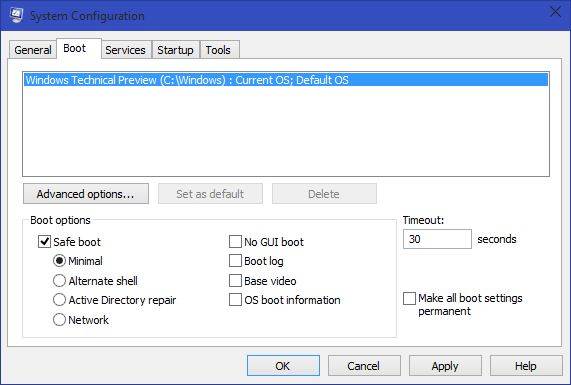The width and height of the screenshot is (571, 385).
Task: Click the Delete button
Action: point(324,194)
